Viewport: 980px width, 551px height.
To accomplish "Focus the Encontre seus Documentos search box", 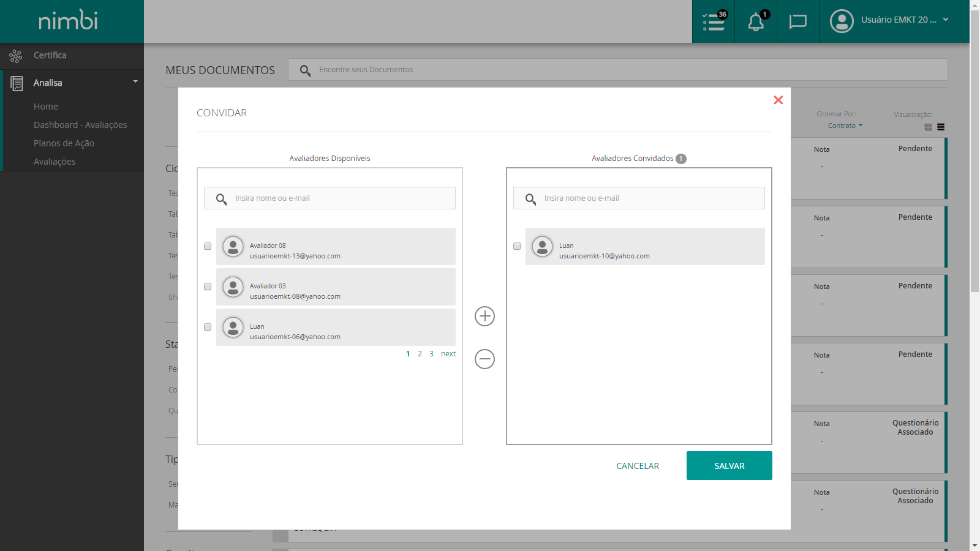I will pyautogui.click(x=618, y=70).
